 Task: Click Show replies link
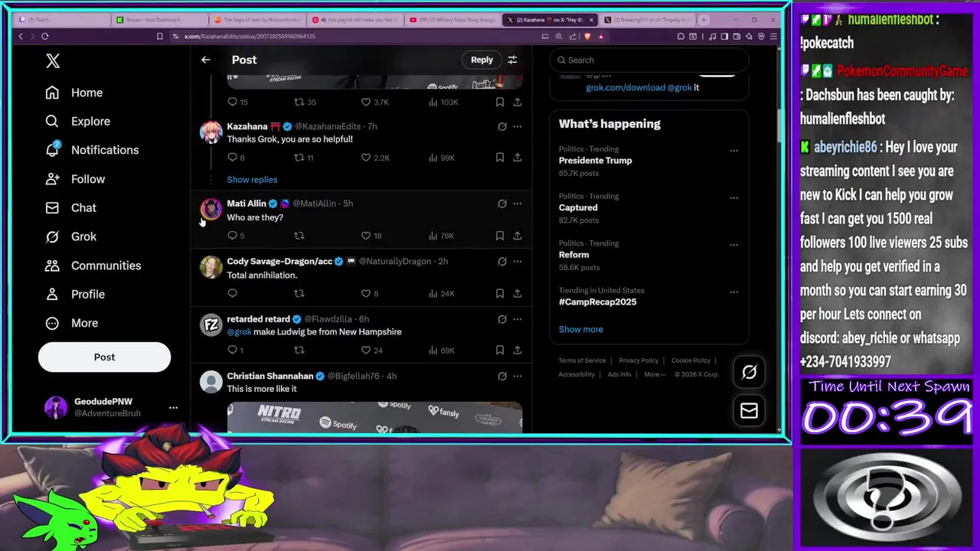click(x=252, y=180)
